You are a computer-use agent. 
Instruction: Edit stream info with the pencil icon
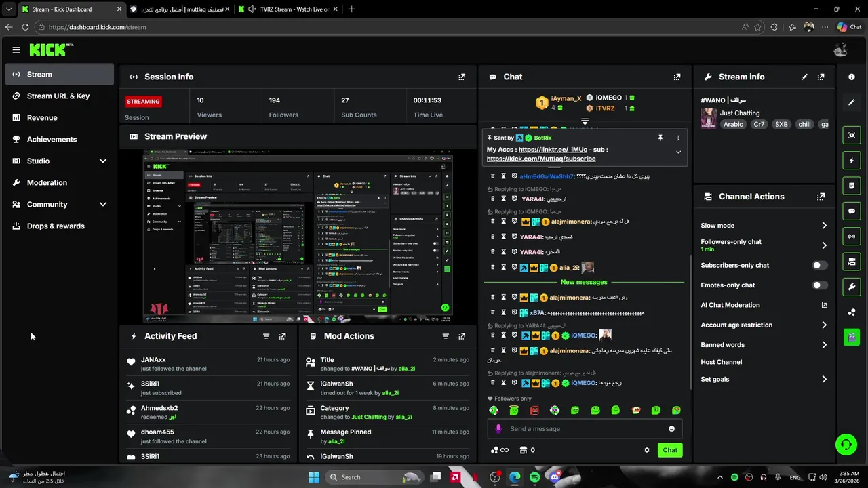click(x=805, y=77)
